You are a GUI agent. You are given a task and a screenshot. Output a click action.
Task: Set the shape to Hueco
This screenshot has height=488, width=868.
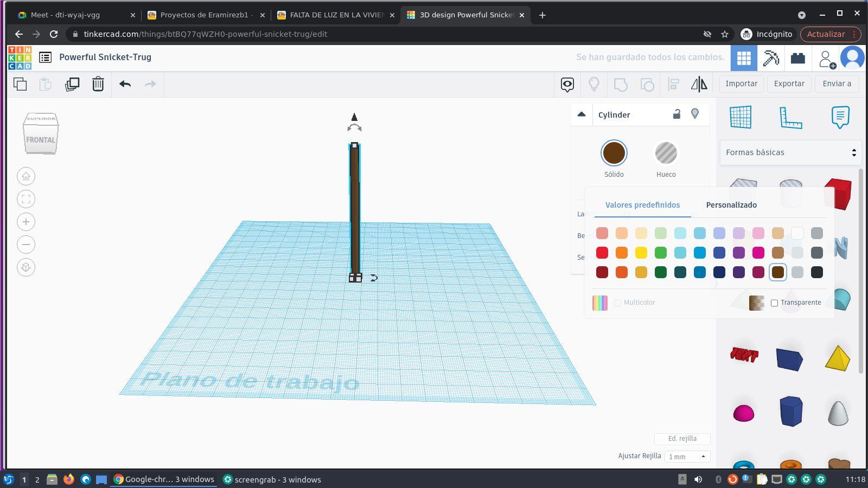coord(666,153)
